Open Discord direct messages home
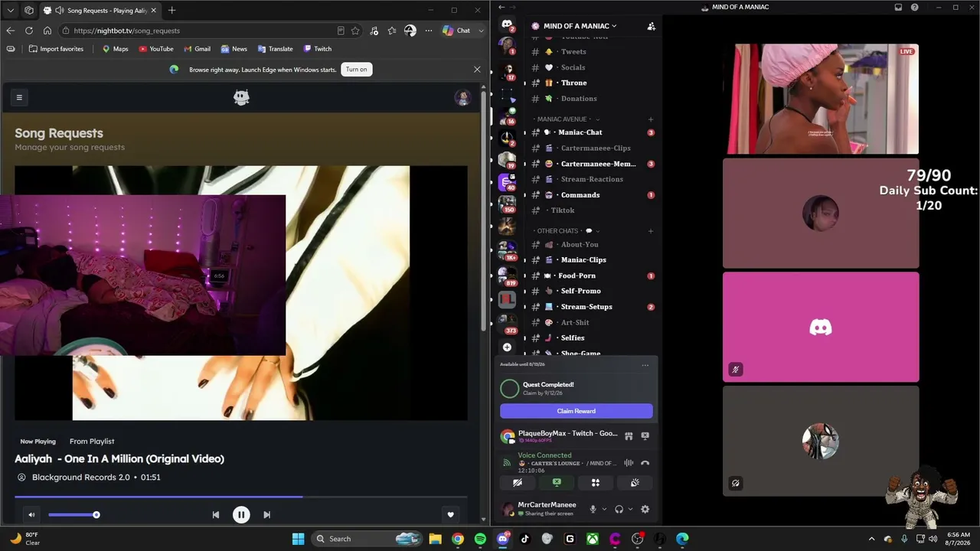The image size is (980, 551). pyautogui.click(x=507, y=24)
